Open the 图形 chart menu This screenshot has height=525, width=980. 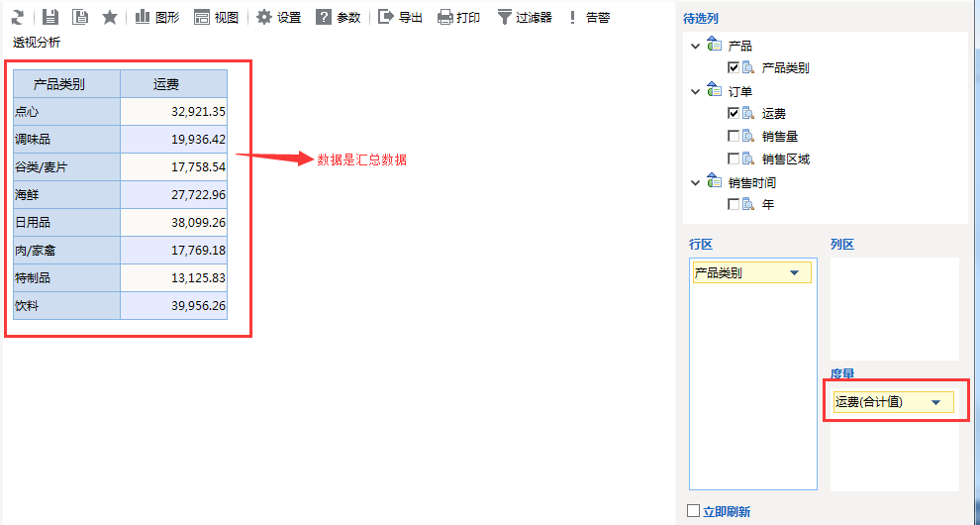pos(157,17)
